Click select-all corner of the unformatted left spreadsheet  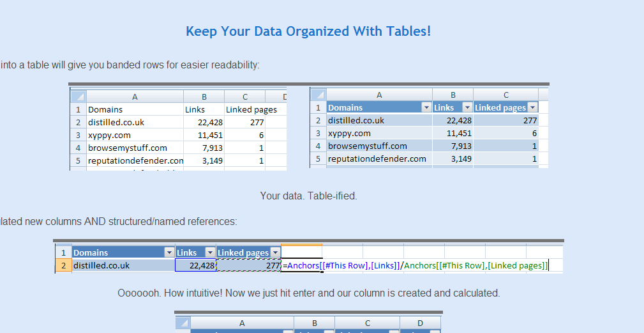click(77, 97)
